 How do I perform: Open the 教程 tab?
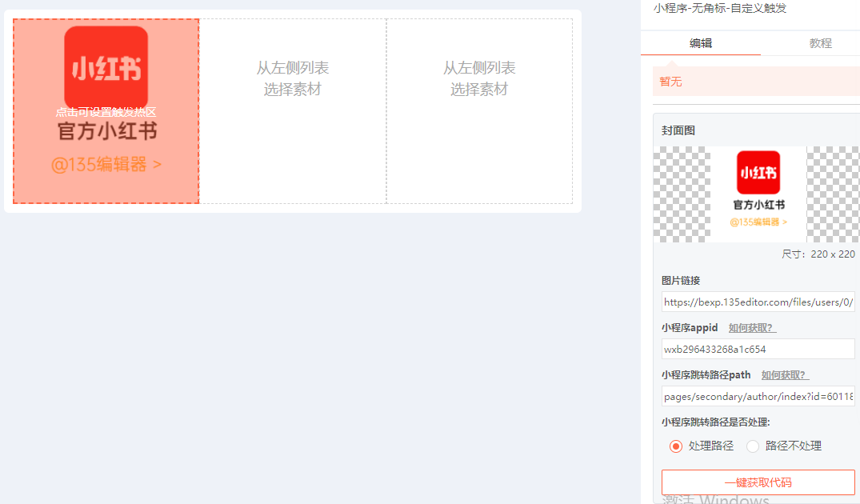pyautogui.click(x=820, y=43)
